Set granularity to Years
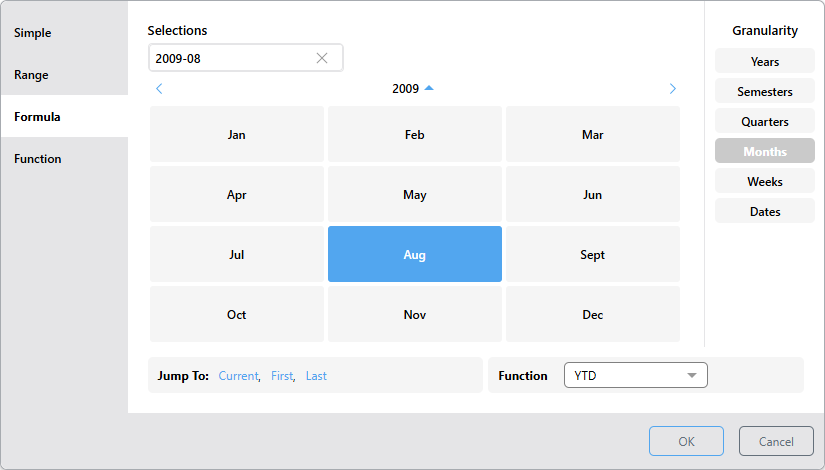 (x=764, y=62)
